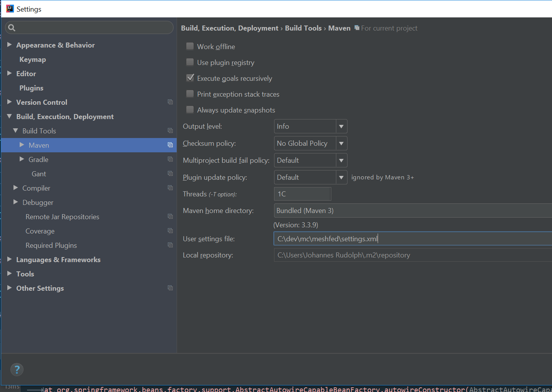Select Keymap in the settings tree
The height and width of the screenshot is (392, 552).
32,60
